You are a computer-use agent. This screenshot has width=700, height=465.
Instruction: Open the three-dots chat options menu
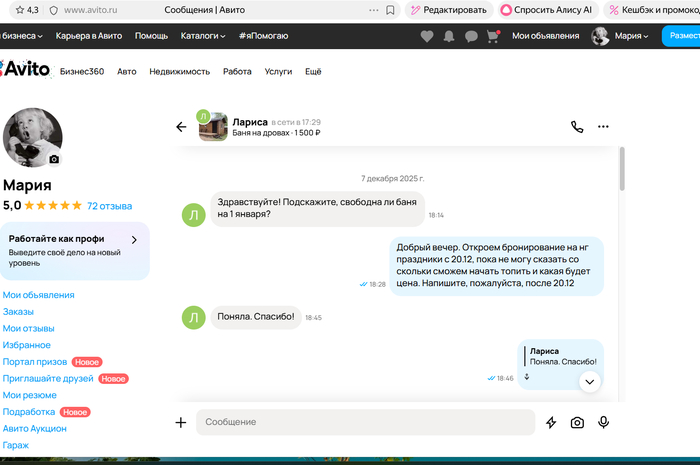[x=603, y=127]
